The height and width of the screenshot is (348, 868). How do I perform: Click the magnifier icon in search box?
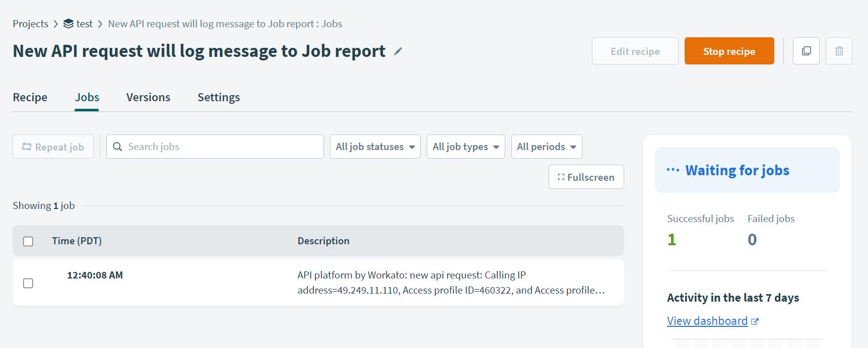click(x=117, y=147)
